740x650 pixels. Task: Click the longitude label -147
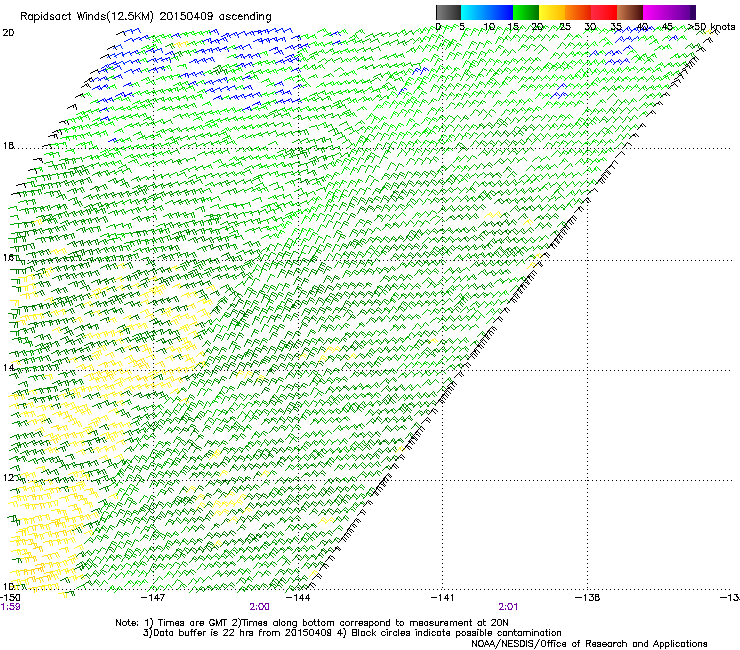pyautogui.click(x=153, y=598)
